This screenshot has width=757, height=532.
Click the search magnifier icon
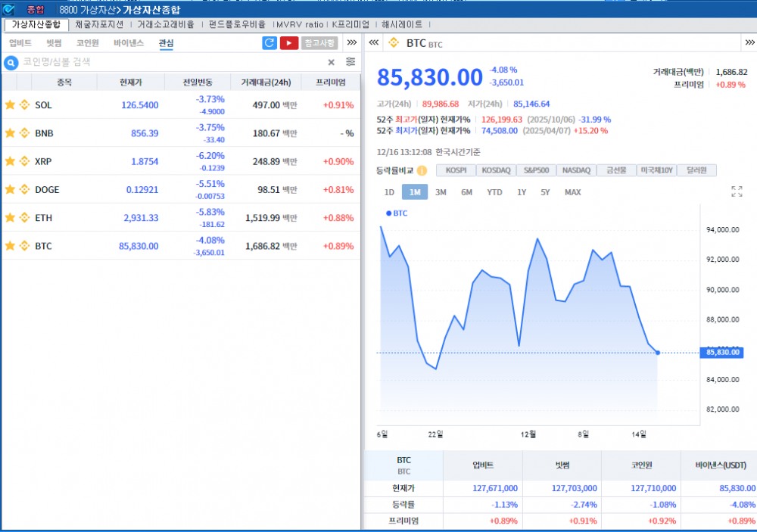(x=9, y=63)
